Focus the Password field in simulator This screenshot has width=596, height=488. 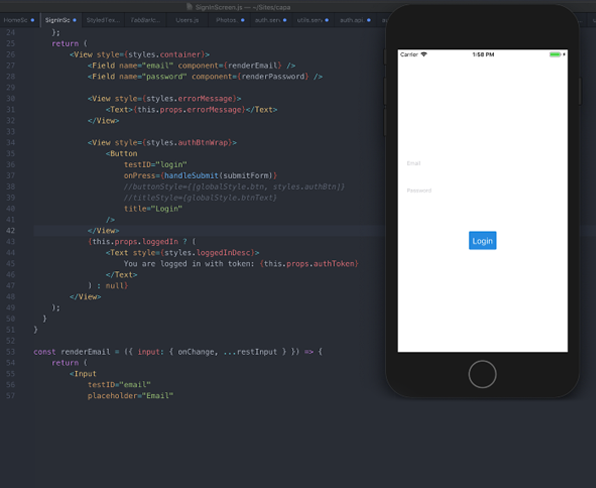tap(482, 190)
